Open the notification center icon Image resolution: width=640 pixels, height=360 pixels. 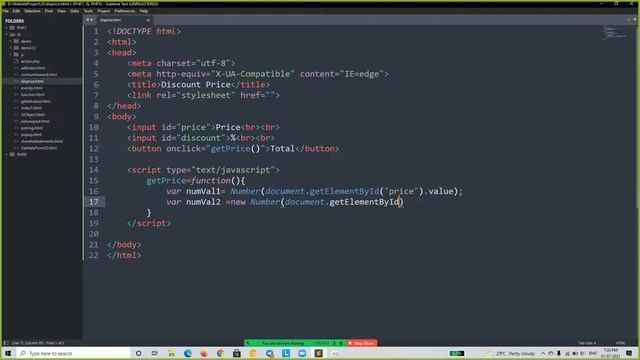[629, 353]
